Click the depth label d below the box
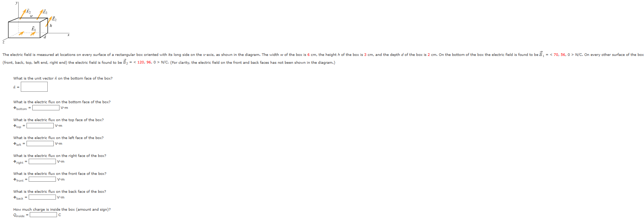 click(45, 37)
